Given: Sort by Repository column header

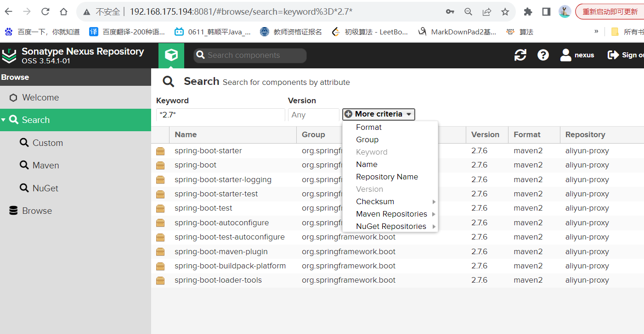Looking at the screenshot, I should (x=602, y=135).
